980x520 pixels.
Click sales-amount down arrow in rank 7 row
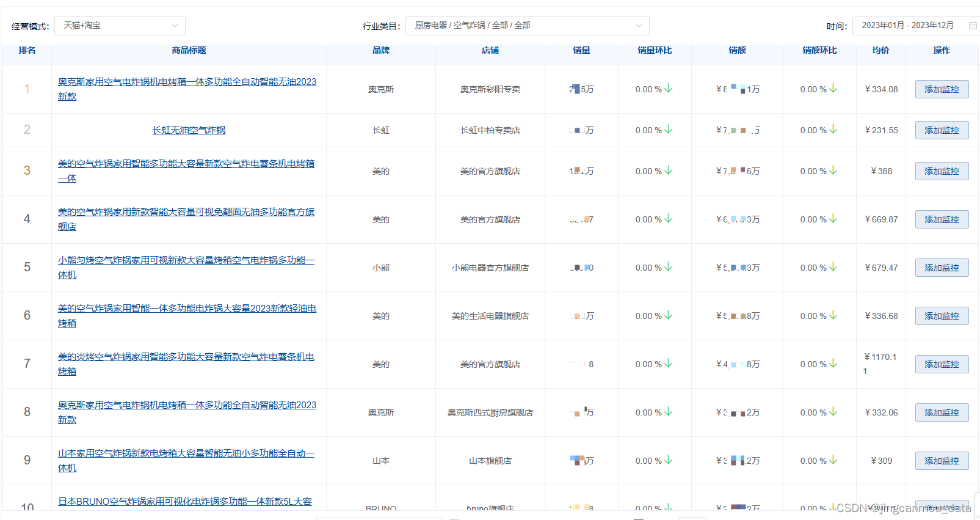point(833,364)
